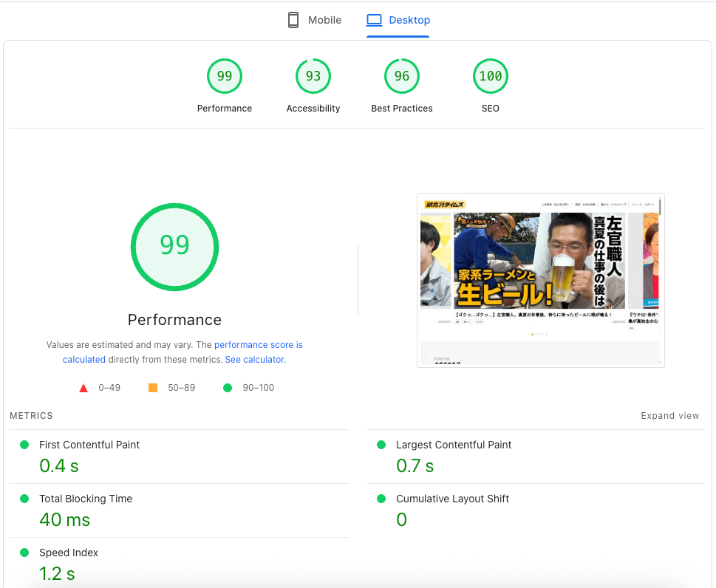The width and height of the screenshot is (716, 588).
Task: Select the mobile phone icon
Action: (x=293, y=20)
